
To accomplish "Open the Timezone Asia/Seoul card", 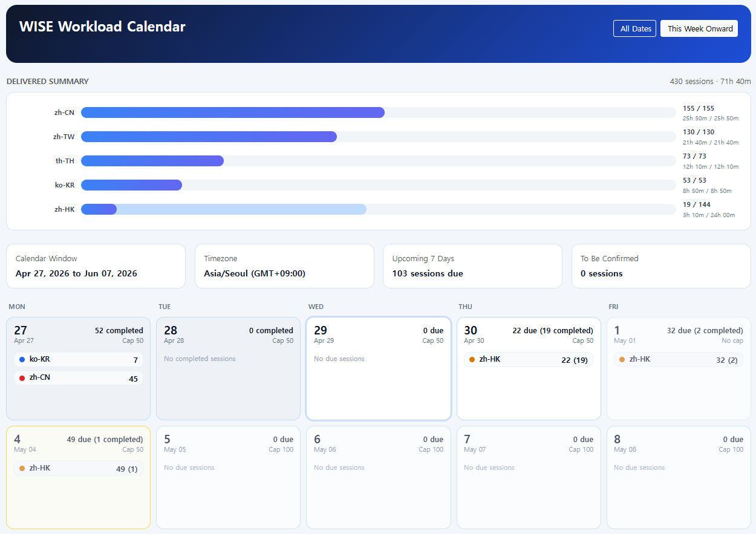I will (x=284, y=266).
